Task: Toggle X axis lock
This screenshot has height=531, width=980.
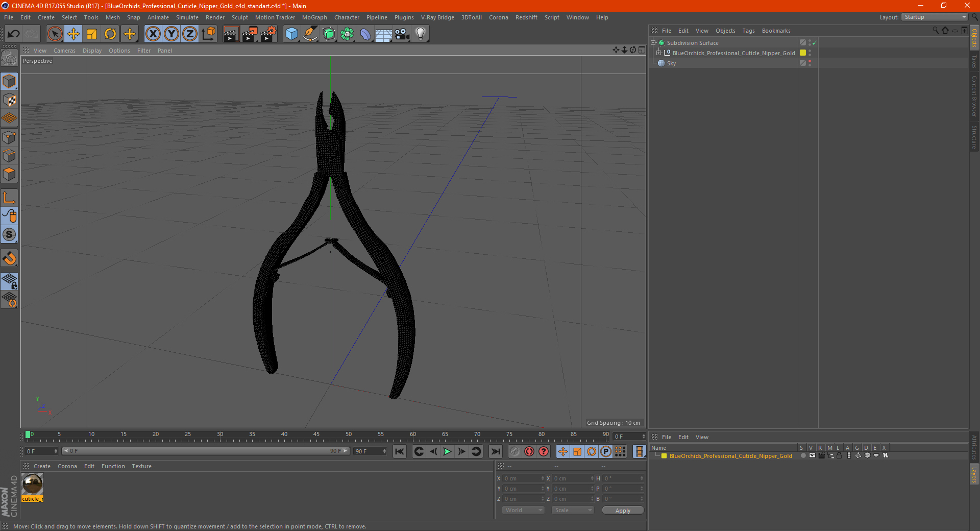Action: (x=153, y=34)
